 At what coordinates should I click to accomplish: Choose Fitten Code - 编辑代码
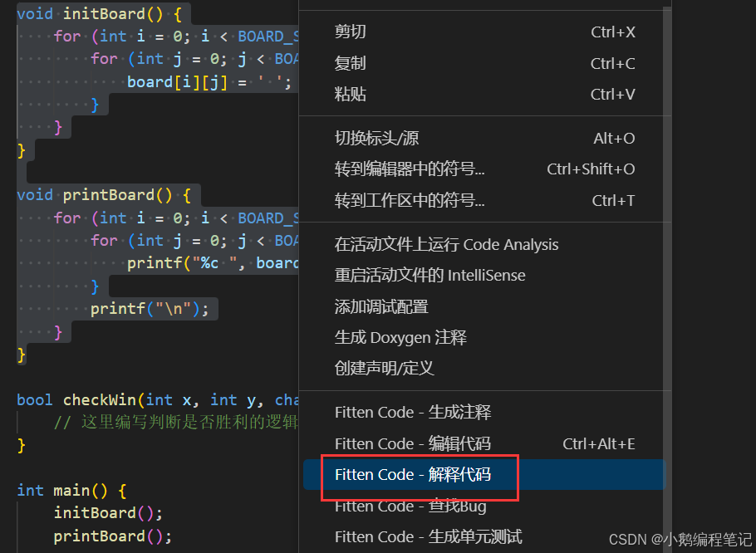tap(484, 443)
